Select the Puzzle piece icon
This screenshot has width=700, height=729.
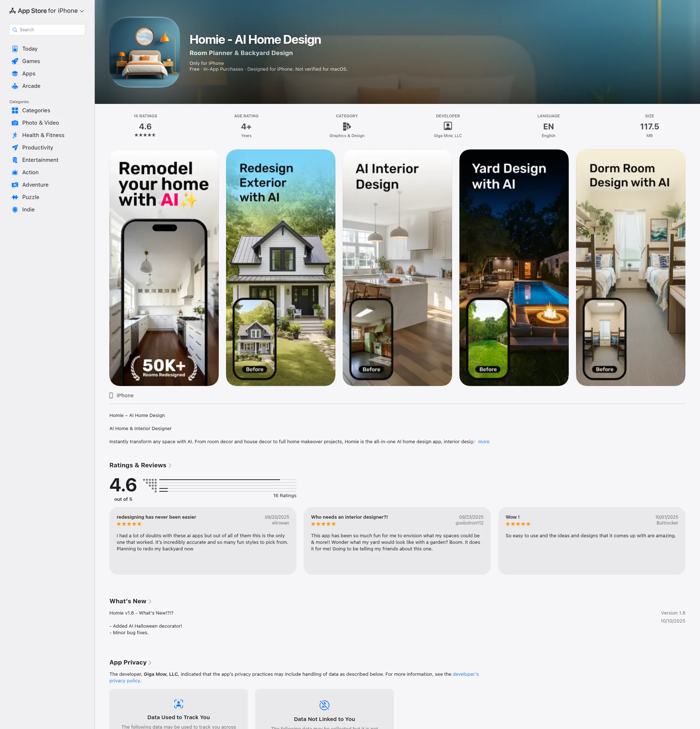(15, 197)
